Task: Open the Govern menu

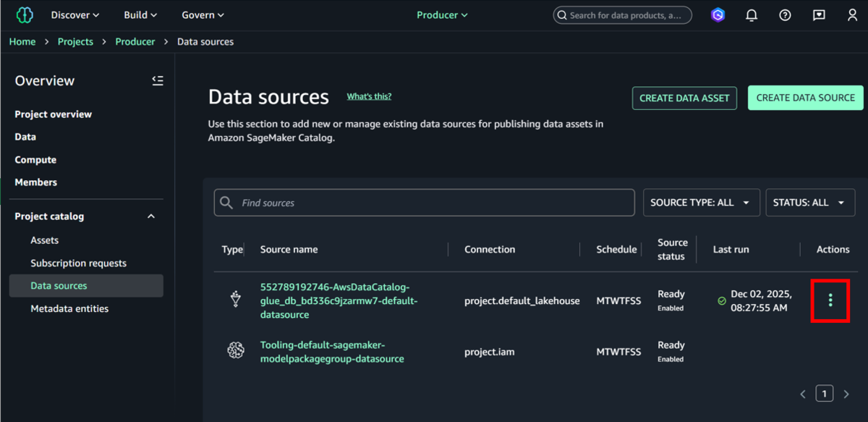Action: coord(203,14)
